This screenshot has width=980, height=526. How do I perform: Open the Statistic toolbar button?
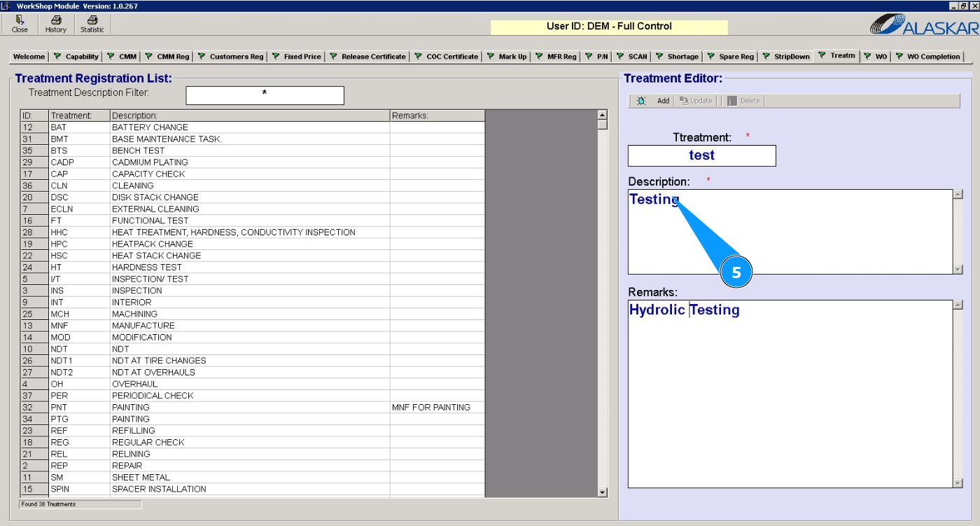point(92,25)
